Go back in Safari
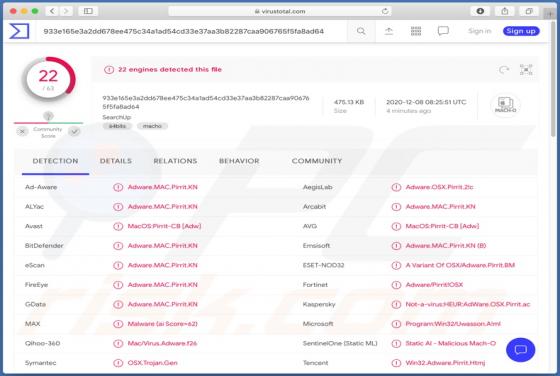560x376 pixels. pyautogui.click(x=52, y=11)
